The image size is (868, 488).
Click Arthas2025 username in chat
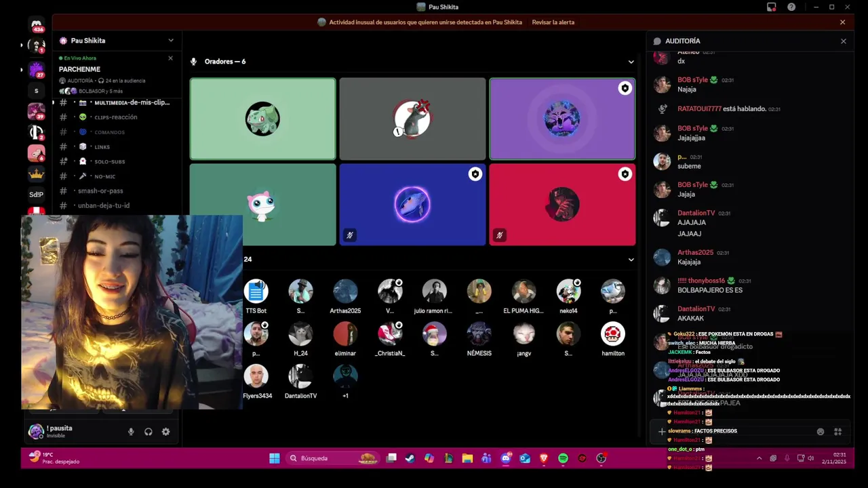pos(695,252)
